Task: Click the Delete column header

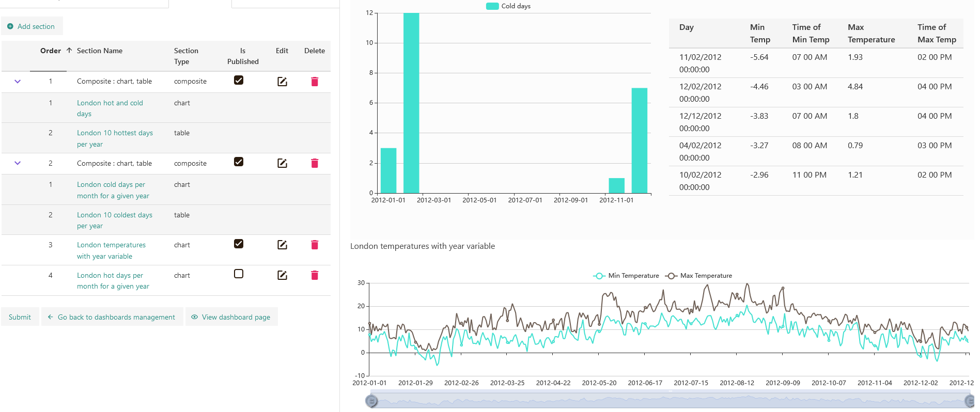Action: click(315, 51)
